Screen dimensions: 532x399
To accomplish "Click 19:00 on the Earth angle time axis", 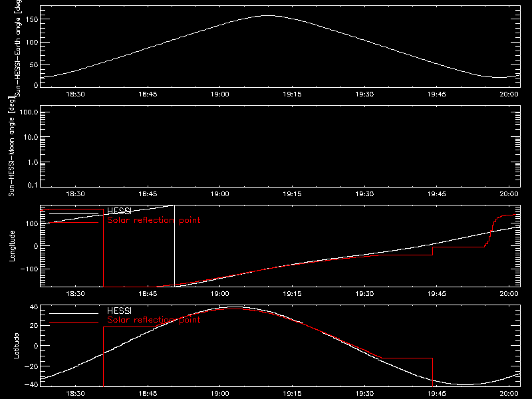I will click(220, 94).
